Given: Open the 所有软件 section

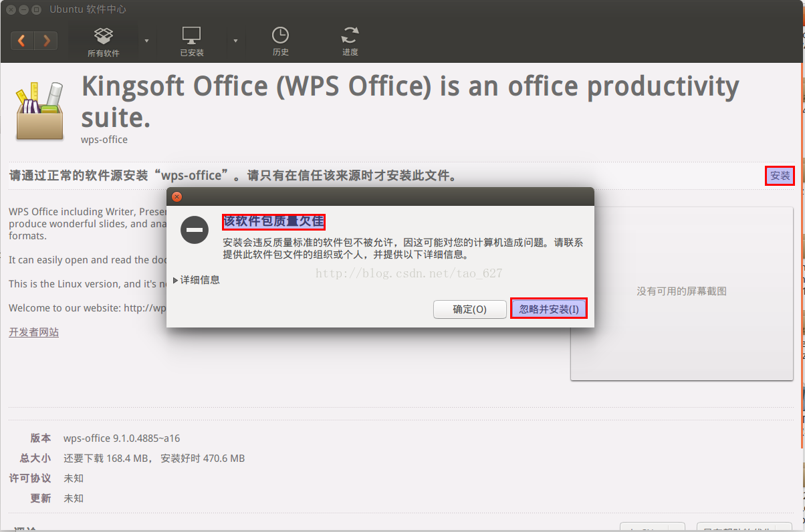Looking at the screenshot, I should (x=104, y=41).
